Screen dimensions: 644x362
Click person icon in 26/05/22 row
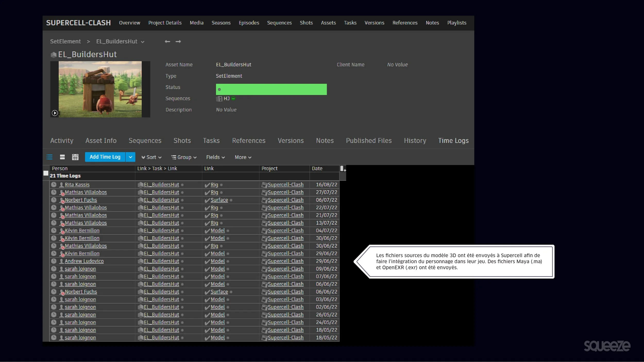click(x=62, y=315)
